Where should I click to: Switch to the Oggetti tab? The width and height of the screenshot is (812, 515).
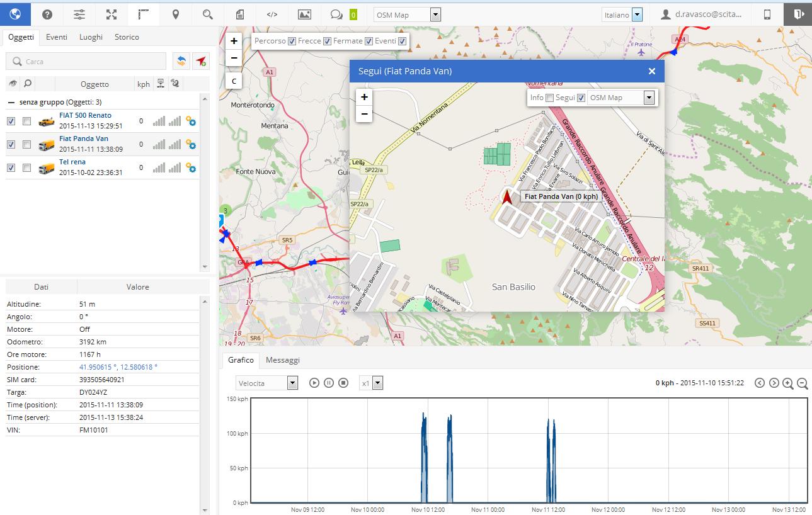21,37
